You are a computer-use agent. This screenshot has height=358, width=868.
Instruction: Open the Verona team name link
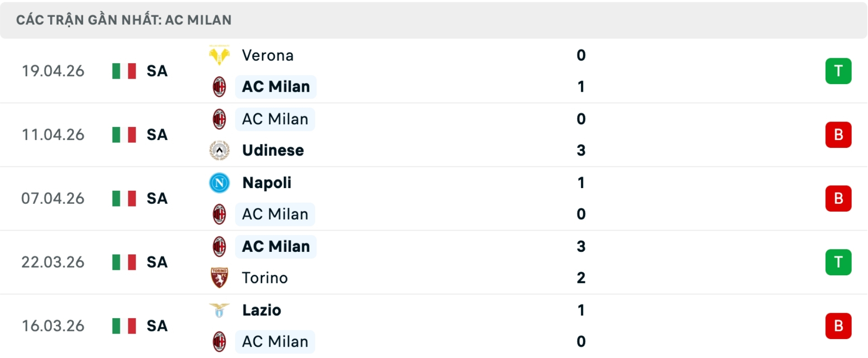tap(268, 56)
